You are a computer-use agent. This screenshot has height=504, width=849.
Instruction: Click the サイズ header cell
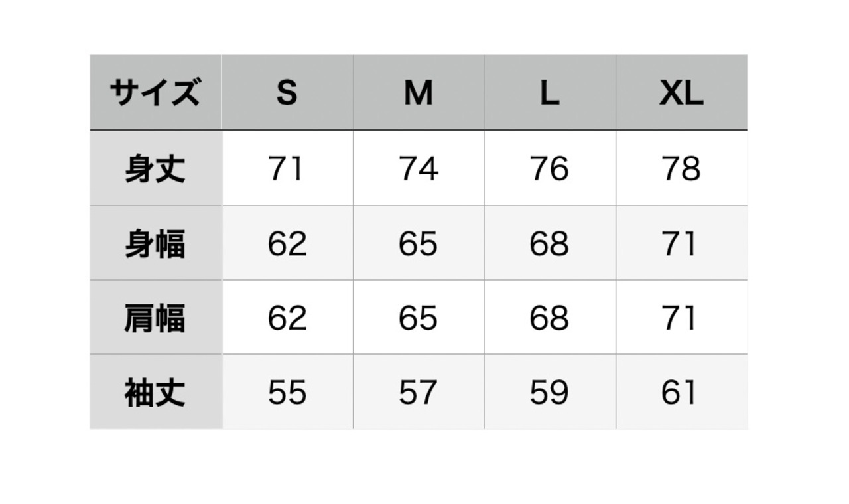point(155,92)
